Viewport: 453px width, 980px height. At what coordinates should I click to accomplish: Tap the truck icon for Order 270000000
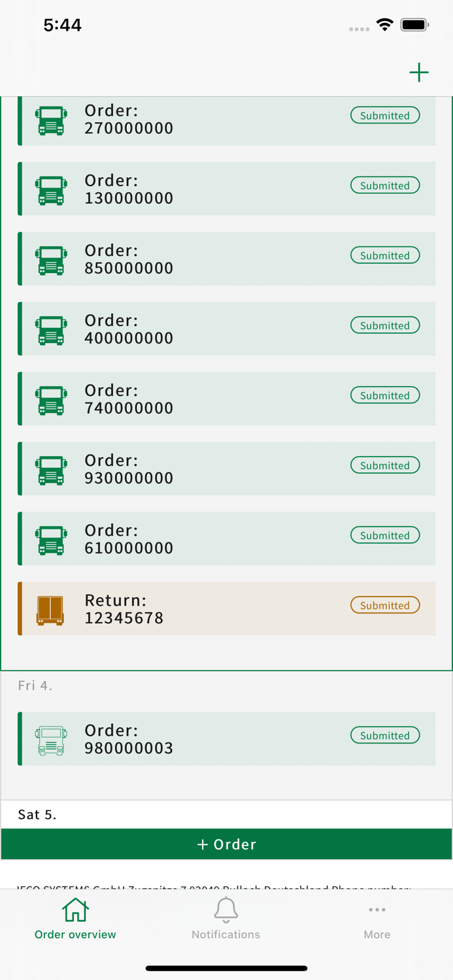coord(52,120)
